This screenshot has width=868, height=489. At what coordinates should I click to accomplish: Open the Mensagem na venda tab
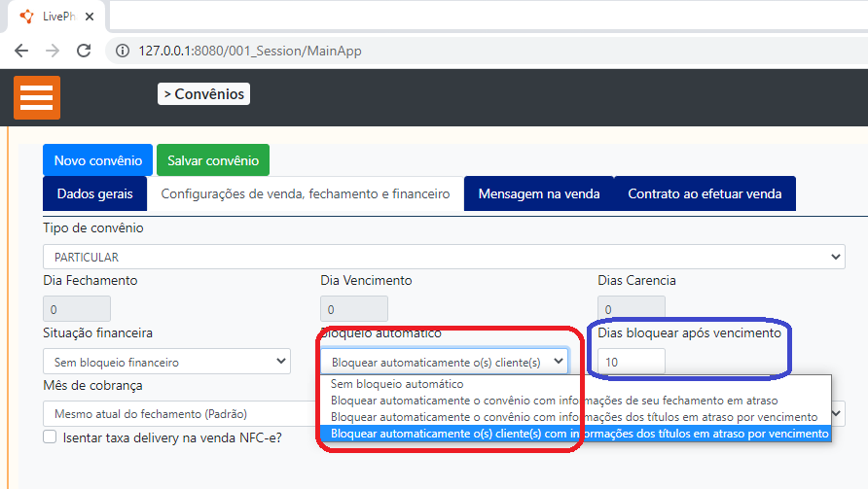(538, 193)
